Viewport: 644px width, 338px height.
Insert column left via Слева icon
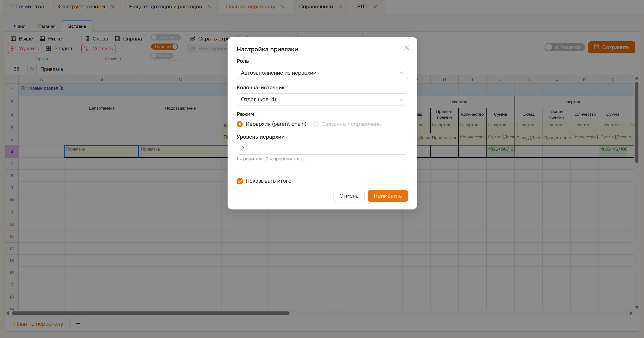click(x=96, y=39)
